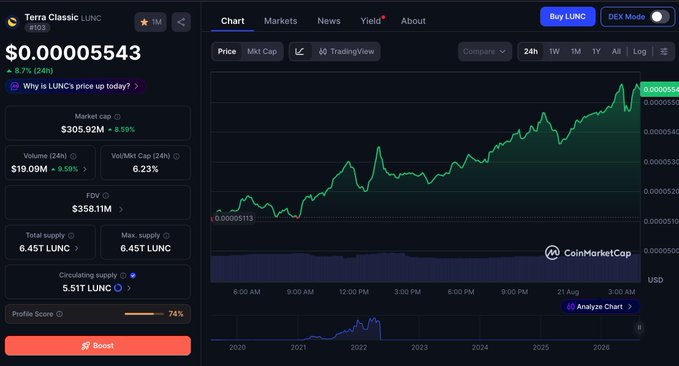Select the 1W time range
This screenshot has width=679, height=366.
(x=554, y=52)
